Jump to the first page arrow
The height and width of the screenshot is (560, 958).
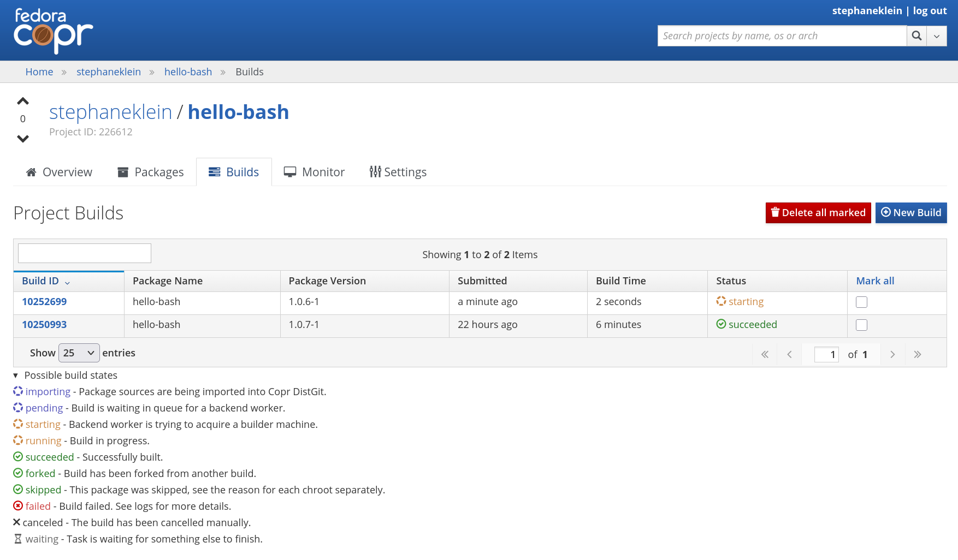click(x=765, y=354)
